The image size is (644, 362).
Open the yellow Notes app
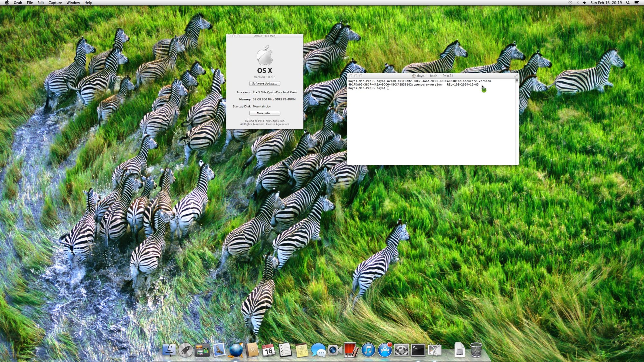click(302, 350)
